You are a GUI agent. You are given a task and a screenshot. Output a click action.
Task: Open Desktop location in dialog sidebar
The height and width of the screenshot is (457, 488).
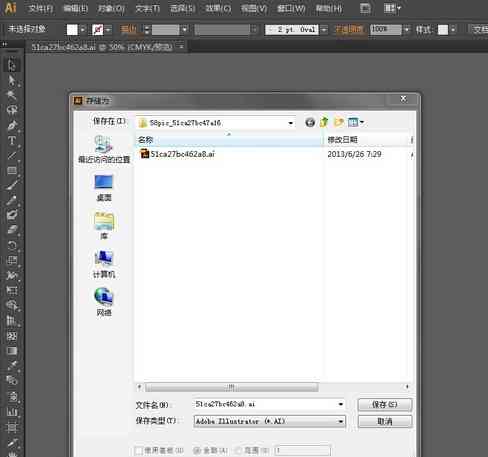pyautogui.click(x=104, y=188)
